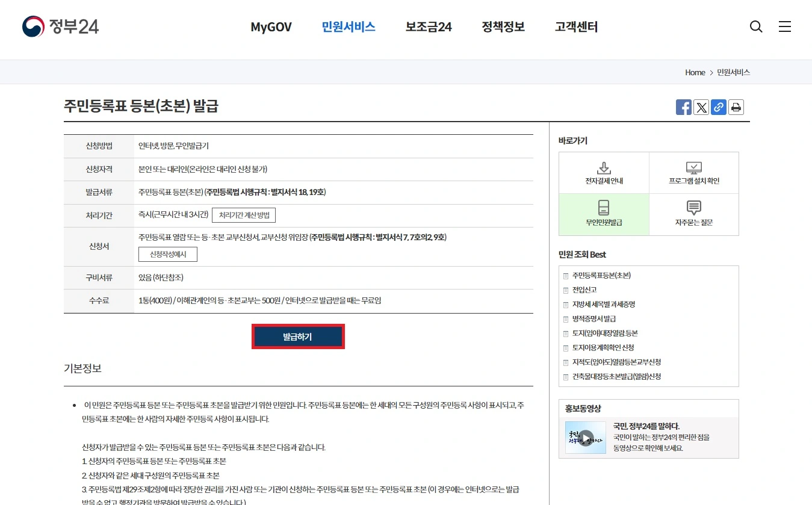Copy the page link icon
Viewport: 812px width, 505px height.
point(718,107)
